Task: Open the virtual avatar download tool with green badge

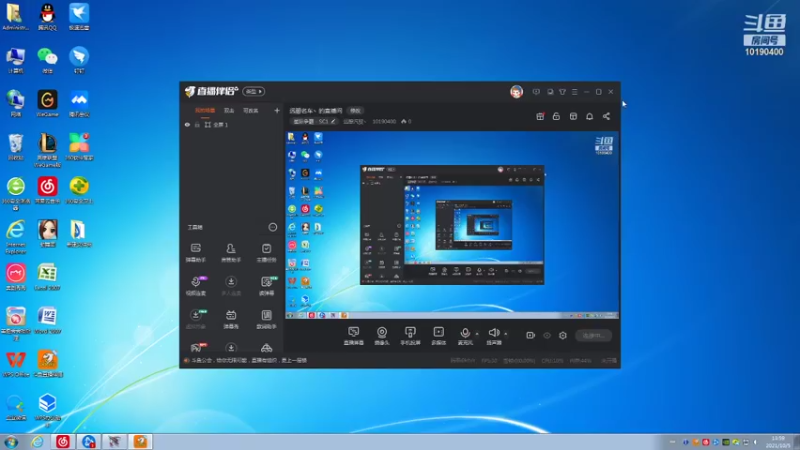Action: coord(196,319)
